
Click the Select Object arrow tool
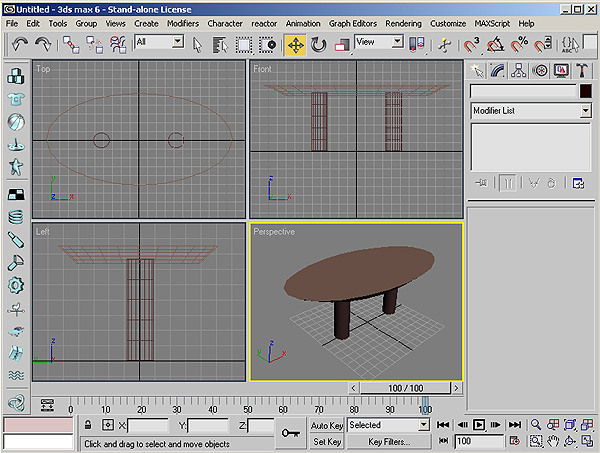(x=198, y=44)
